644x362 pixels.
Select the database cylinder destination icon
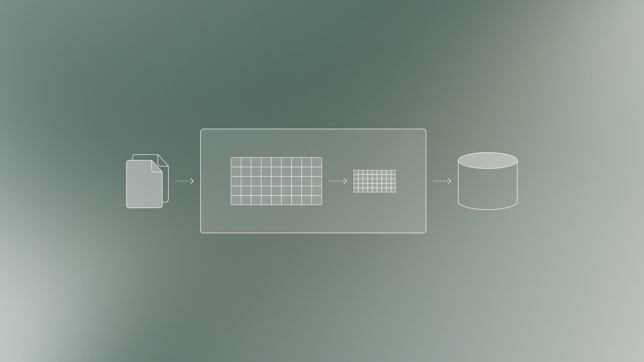tap(487, 181)
